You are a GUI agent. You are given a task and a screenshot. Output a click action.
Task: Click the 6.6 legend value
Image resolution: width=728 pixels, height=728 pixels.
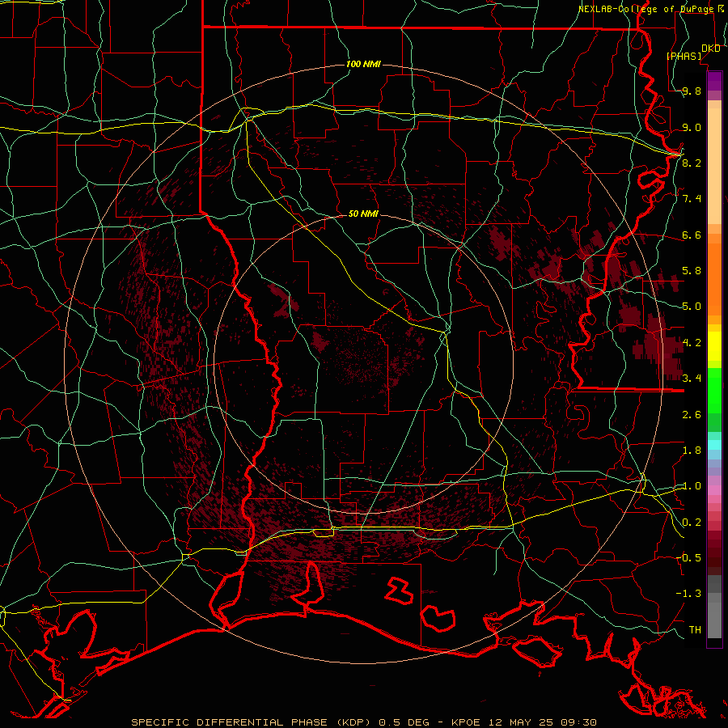(692, 235)
